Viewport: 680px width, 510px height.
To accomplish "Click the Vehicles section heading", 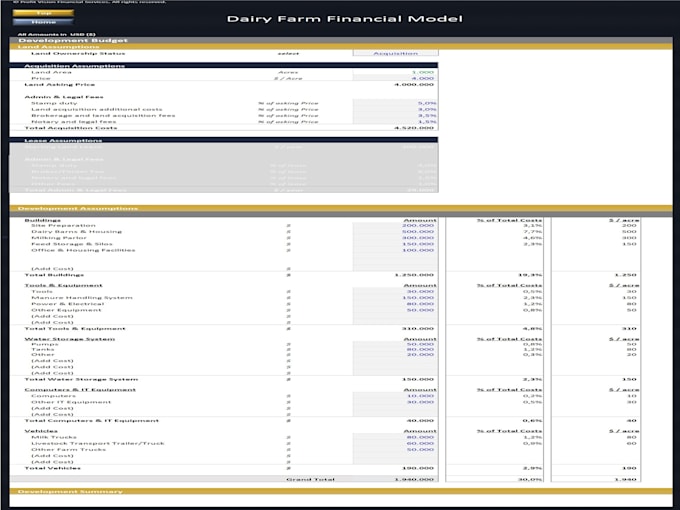I will pos(41,431).
